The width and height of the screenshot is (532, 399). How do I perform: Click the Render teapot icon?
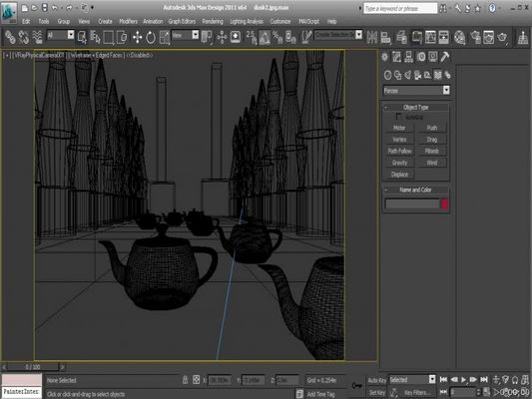[502, 37]
